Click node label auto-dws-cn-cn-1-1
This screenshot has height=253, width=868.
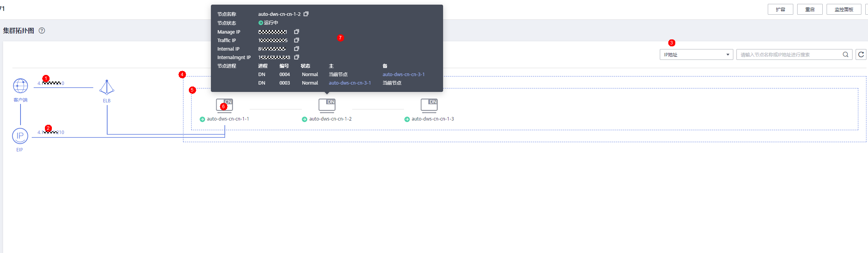point(228,119)
